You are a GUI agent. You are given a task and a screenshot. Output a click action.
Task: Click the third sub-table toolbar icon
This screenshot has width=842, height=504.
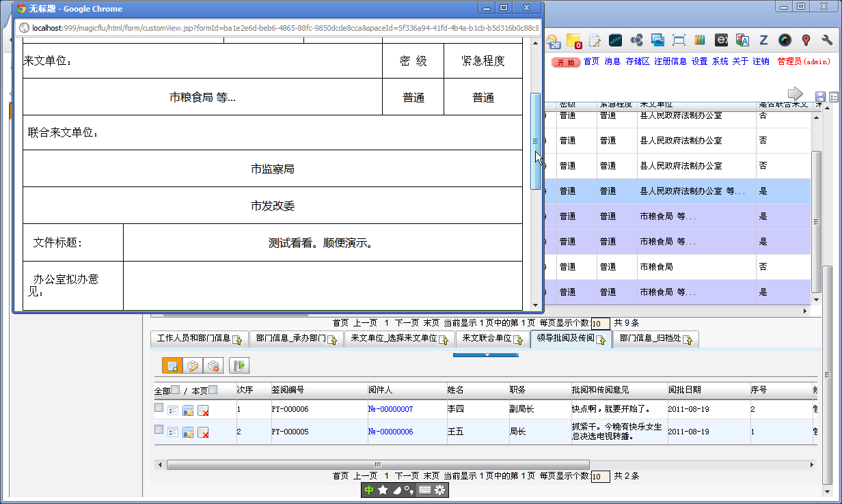[213, 365]
